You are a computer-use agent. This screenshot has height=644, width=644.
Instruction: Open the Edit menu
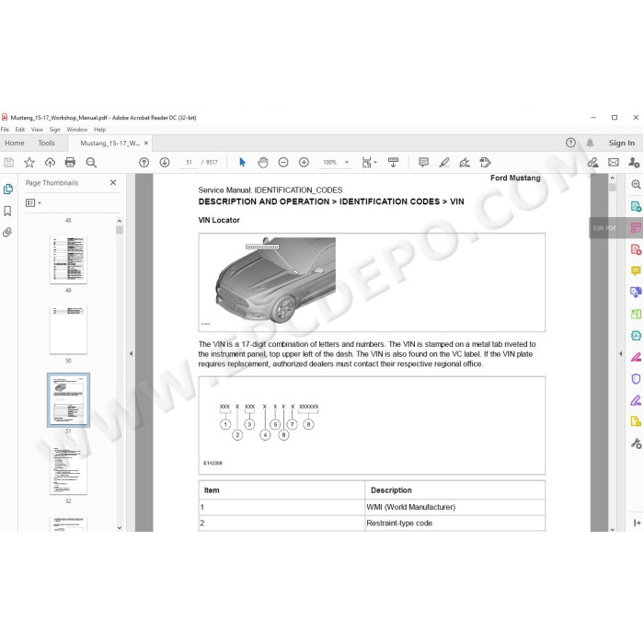coord(19,130)
